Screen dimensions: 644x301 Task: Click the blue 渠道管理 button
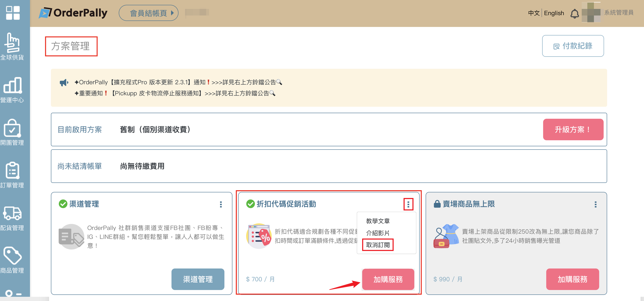pos(198,279)
